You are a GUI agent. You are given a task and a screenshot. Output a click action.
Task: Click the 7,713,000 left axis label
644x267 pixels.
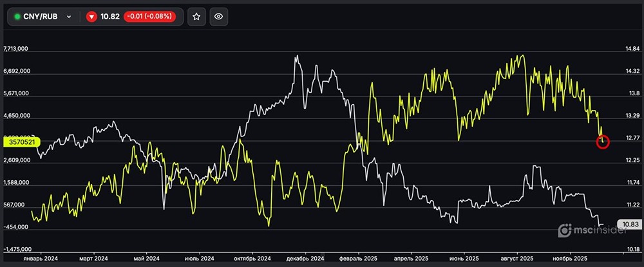tap(16, 49)
